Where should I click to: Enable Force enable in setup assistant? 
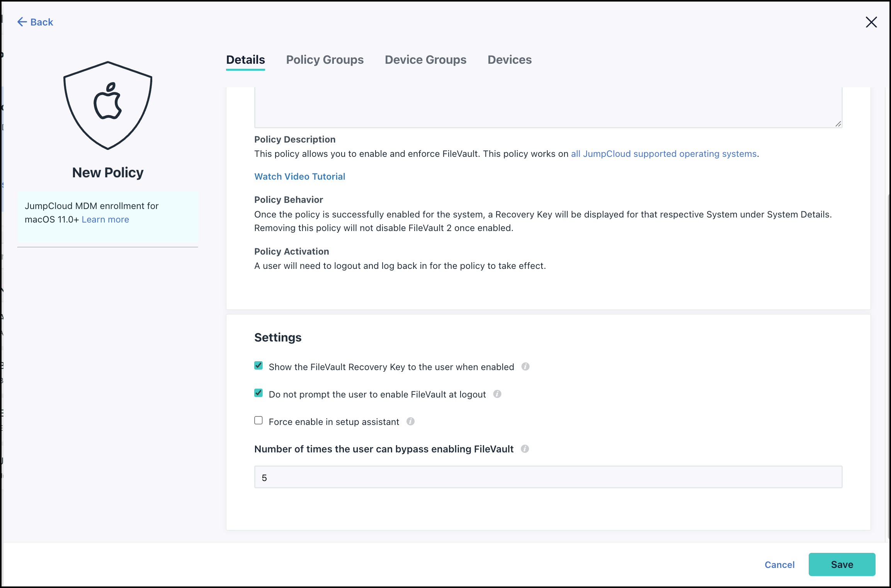[x=258, y=420]
